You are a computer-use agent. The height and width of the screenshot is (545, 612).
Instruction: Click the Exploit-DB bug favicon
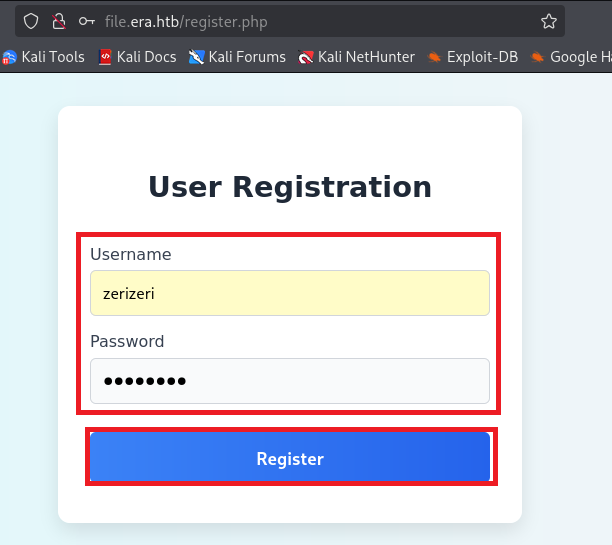pos(434,57)
